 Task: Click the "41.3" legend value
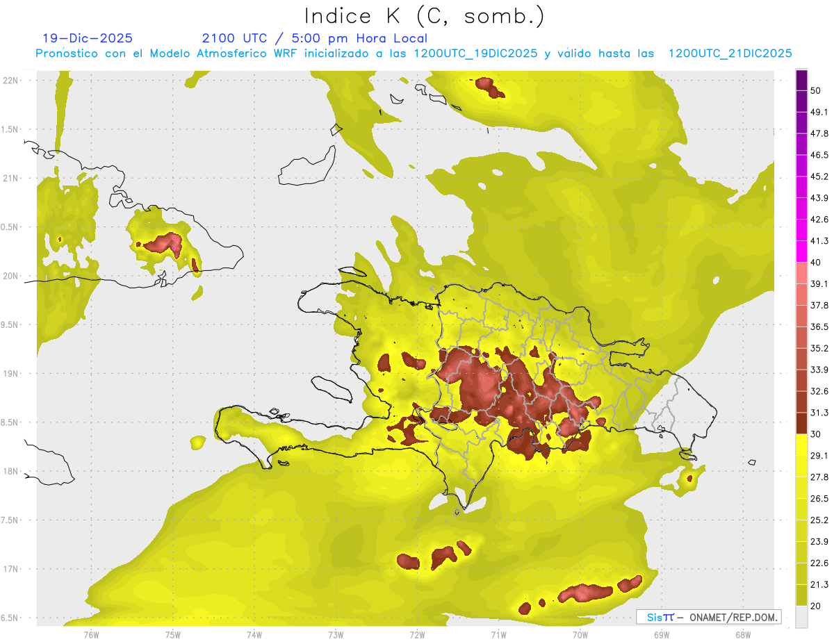tap(819, 241)
